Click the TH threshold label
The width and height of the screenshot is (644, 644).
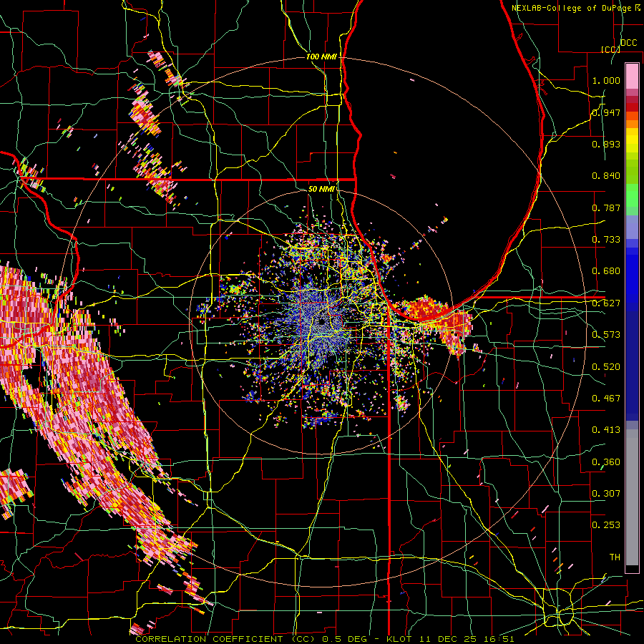click(615, 557)
